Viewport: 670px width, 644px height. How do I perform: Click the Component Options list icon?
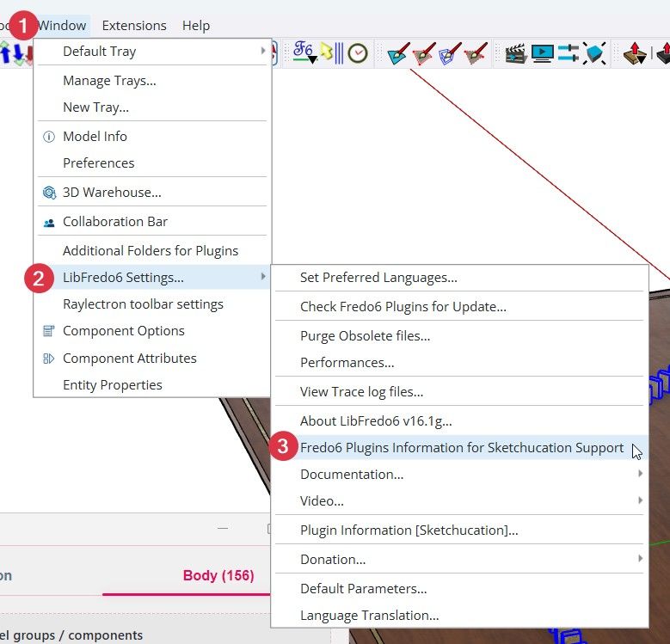click(49, 331)
